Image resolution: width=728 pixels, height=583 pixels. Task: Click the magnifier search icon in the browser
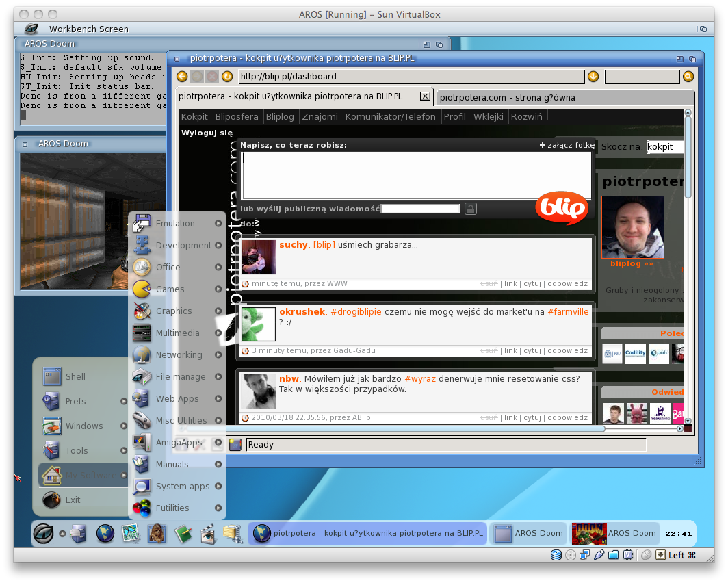[x=688, y=77]
